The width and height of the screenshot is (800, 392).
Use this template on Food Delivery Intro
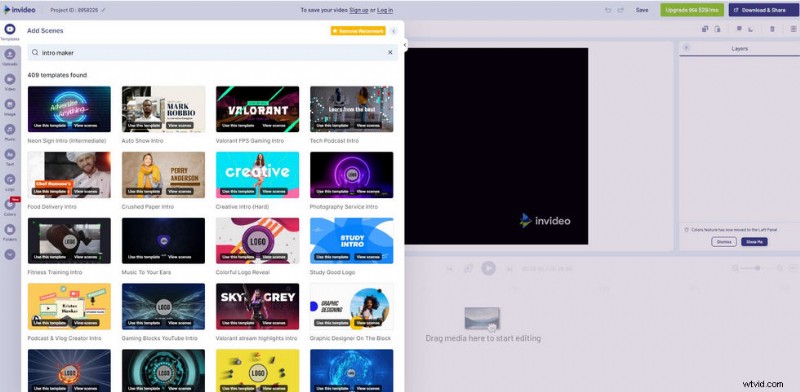point(50,191)
